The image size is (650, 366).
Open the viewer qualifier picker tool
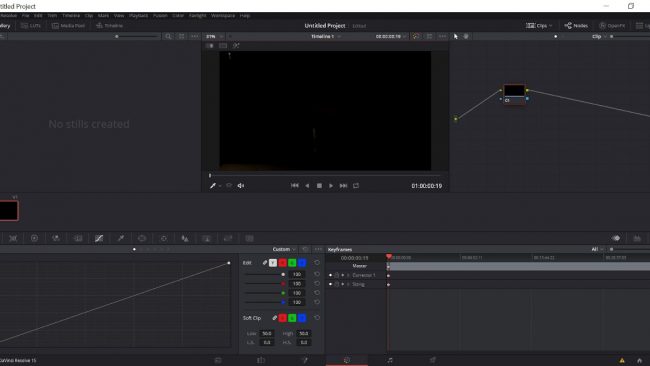213,186
